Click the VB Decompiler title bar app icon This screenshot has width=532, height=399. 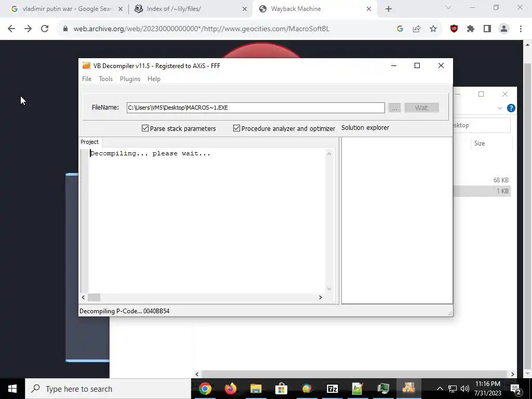click(87, 65)
